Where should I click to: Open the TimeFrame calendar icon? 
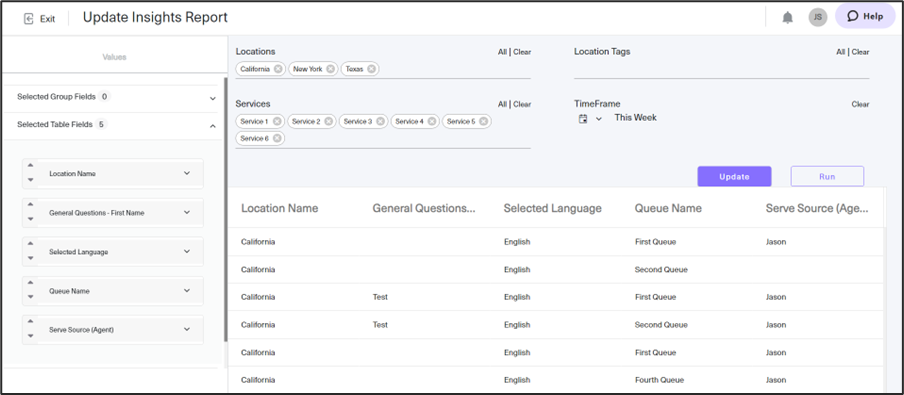(x=583, y=119)
